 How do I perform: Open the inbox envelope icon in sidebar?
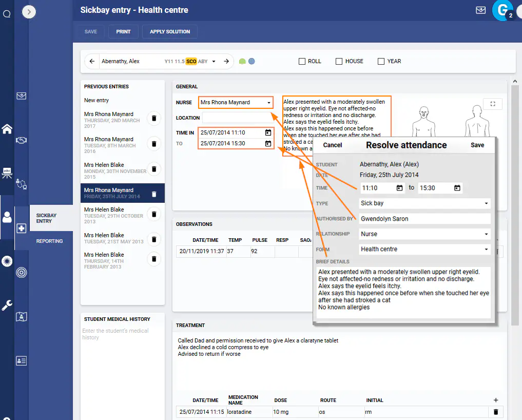[x=22, y=96]
